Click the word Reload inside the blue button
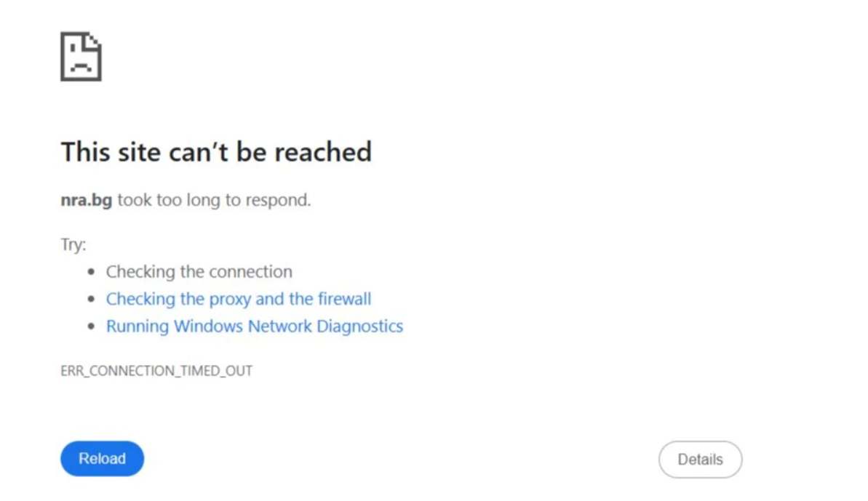The height and width of the screenshot is (501, 868). [102, 458]
